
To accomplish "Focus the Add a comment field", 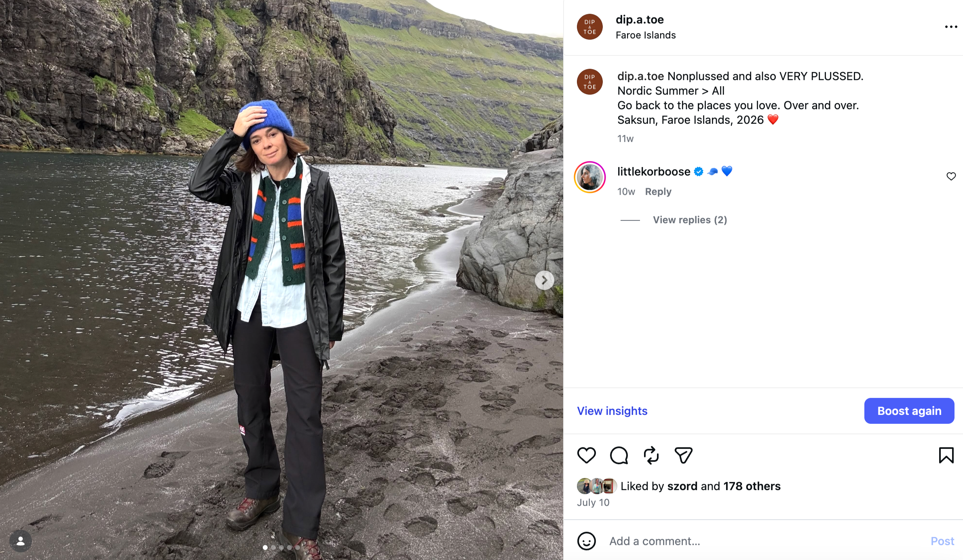I will 764,541.
